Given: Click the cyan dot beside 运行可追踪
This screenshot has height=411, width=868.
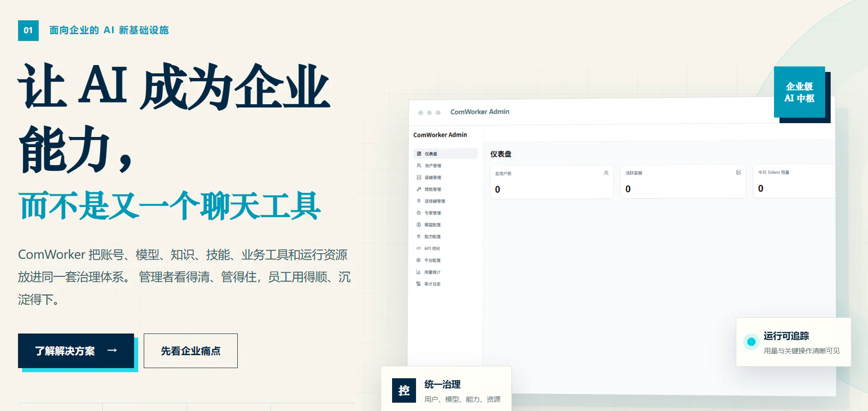Looking at the screenshot, I should pos(751,342).
